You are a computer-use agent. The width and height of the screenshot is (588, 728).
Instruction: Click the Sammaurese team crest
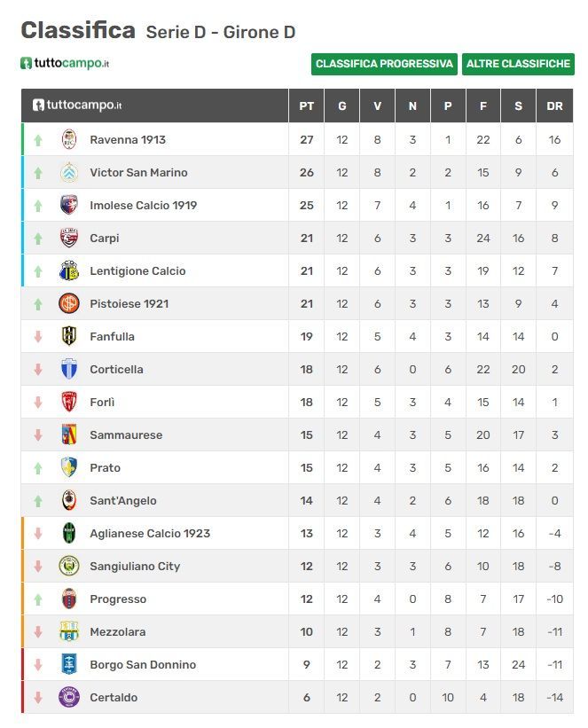point(69,434)
